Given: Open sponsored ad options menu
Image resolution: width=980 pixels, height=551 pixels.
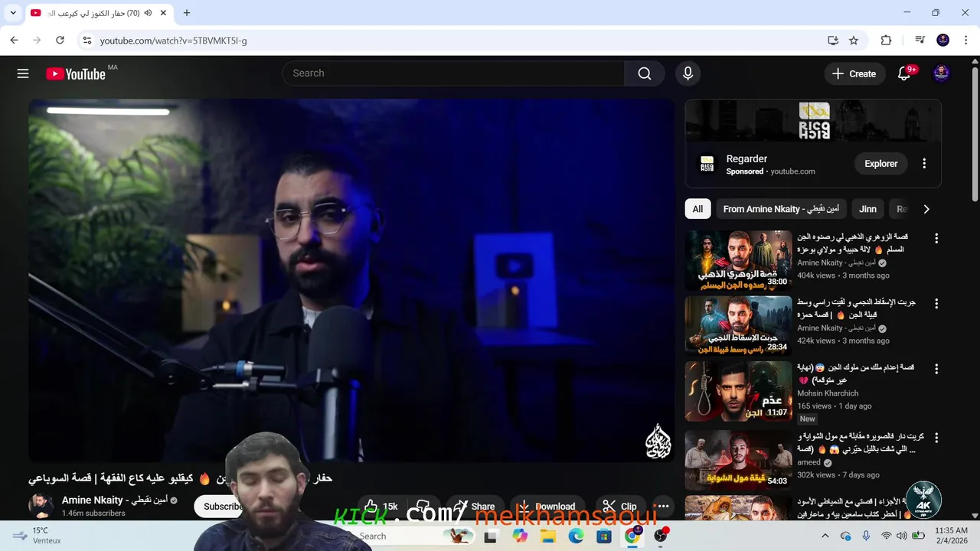Looking at the screenshot, I should (x=924, y=164).
